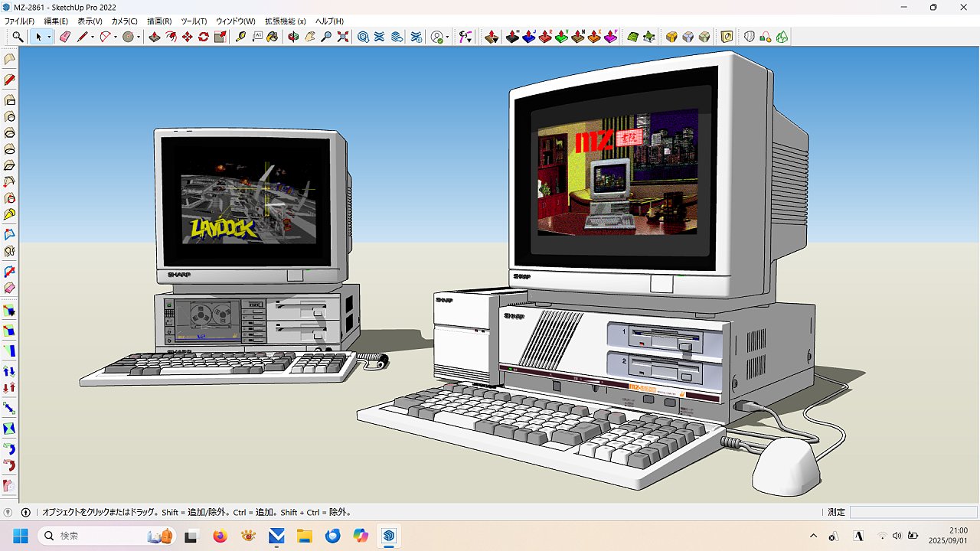Select the Offset tool
The height and width of the screenshot is (551, 980).
(x=171, y=37)
